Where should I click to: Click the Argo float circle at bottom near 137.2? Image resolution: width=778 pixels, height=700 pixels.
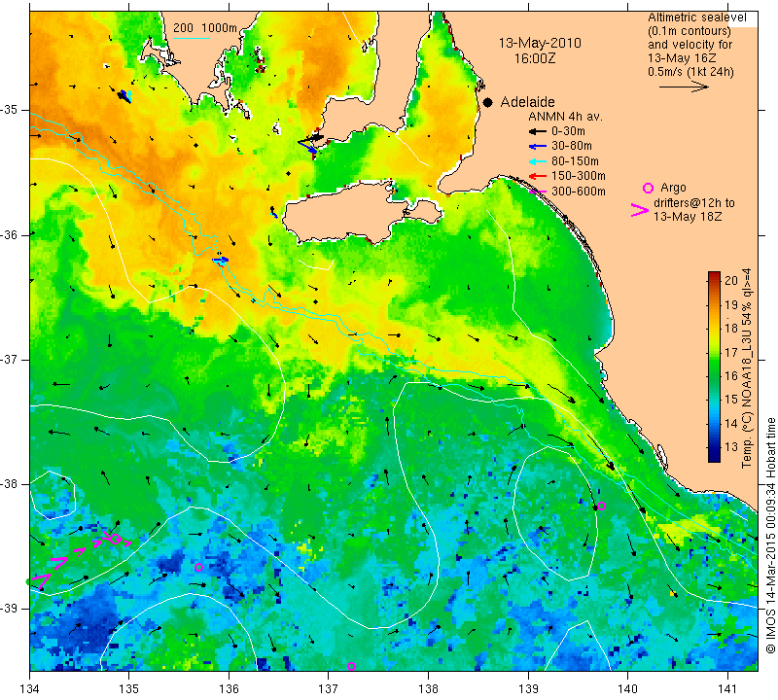coord(351,666)
